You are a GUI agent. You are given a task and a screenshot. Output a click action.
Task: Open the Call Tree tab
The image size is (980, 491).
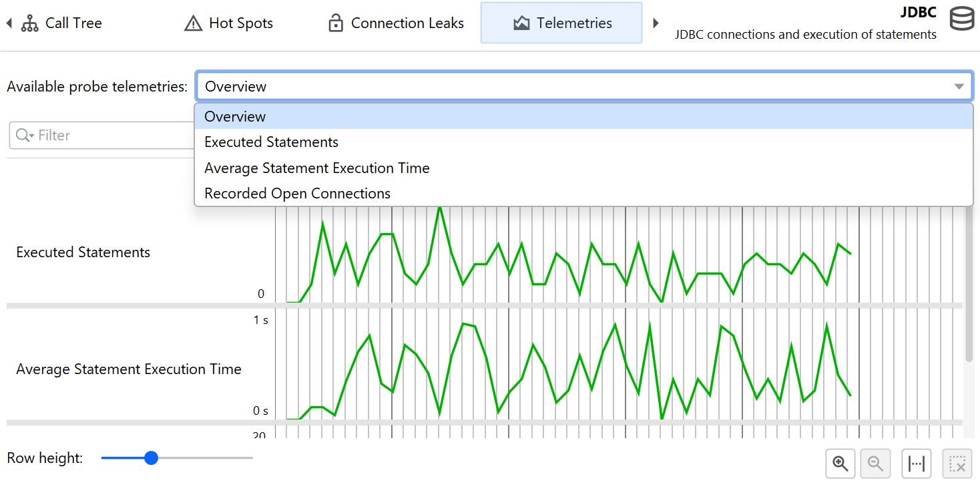click(x=61, y=23)
